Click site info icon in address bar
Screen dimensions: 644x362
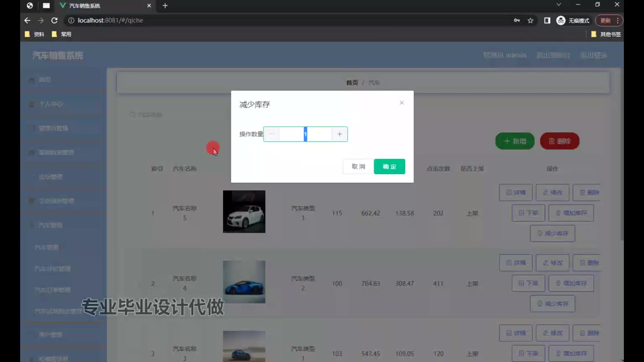pyautogui.click(x=71, y=20)
